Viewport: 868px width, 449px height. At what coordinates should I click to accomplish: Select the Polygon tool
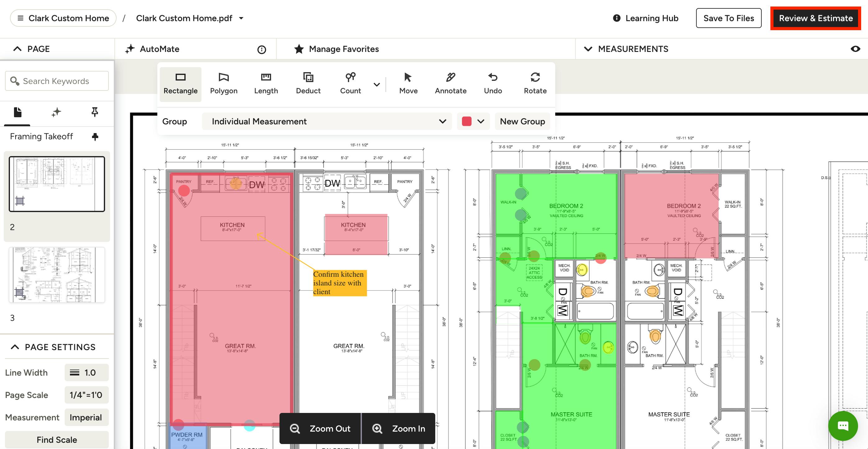point(224,84)
